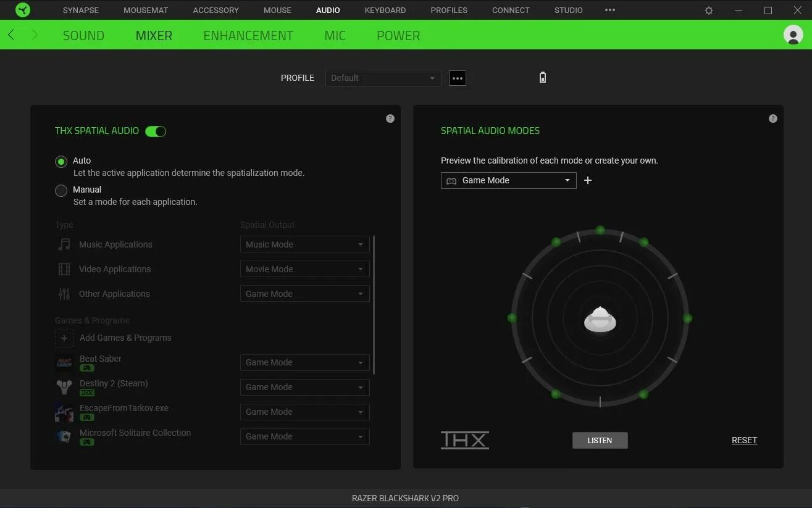Switch to the SOUND tab

tap(83, 35)
